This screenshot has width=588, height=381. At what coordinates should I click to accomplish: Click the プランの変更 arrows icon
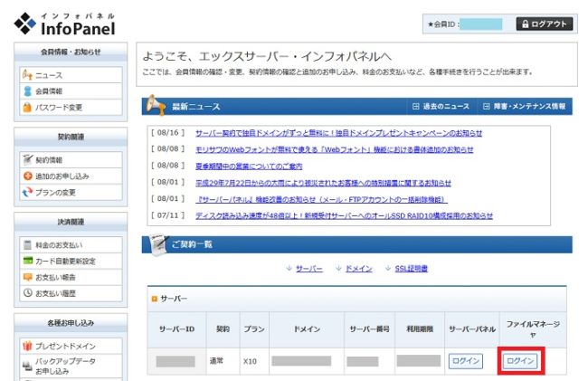coord(27,192)
